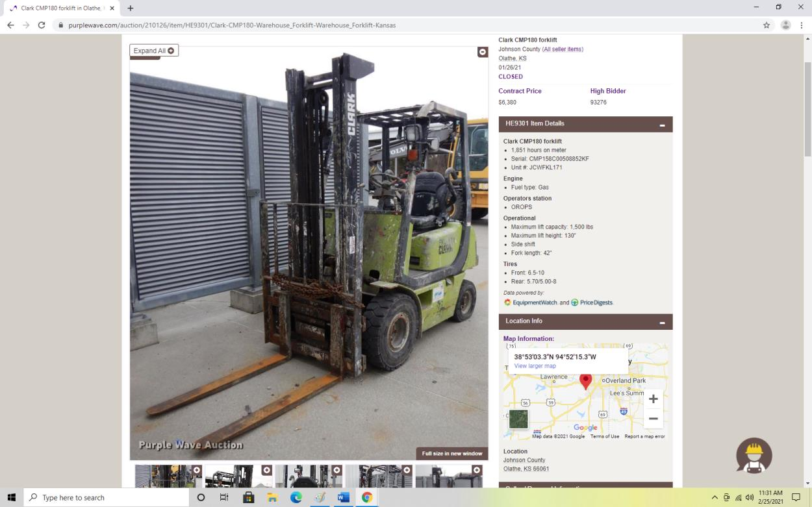Open a new browser tab
This screenshot has height=507, width=812.
[x=130, y=8]
